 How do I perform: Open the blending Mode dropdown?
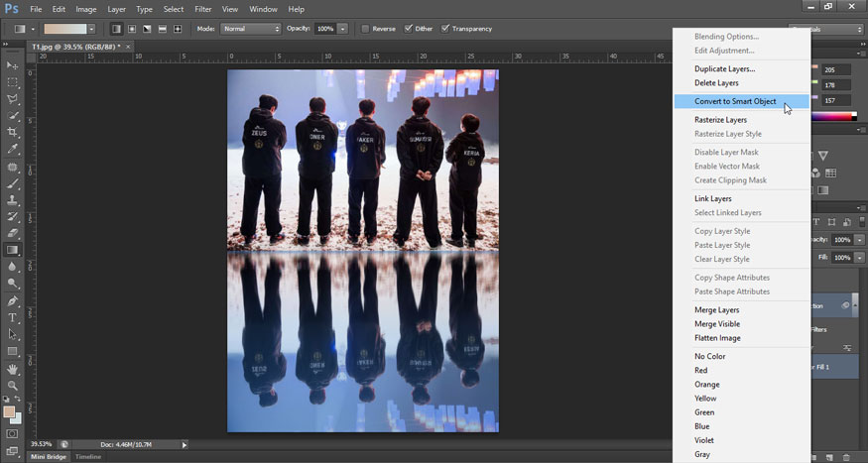pos(251,29)
